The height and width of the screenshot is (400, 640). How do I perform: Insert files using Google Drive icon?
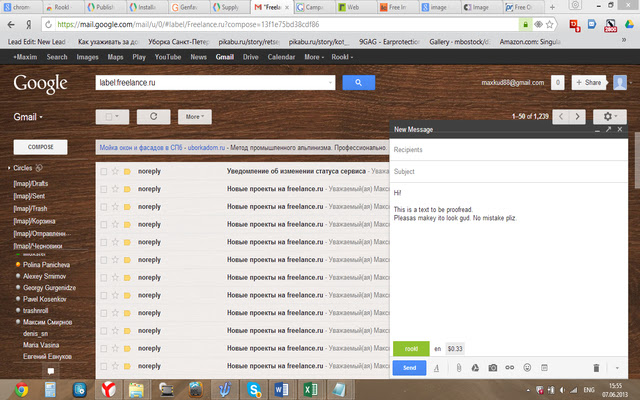pos(476,368)
